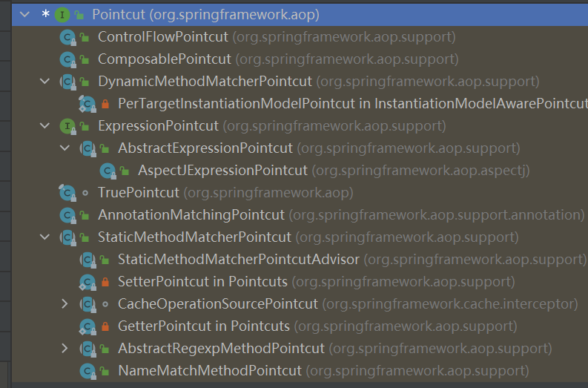Collapse StaticMethodMatcherPointcut subtree

tap(44, 237)
